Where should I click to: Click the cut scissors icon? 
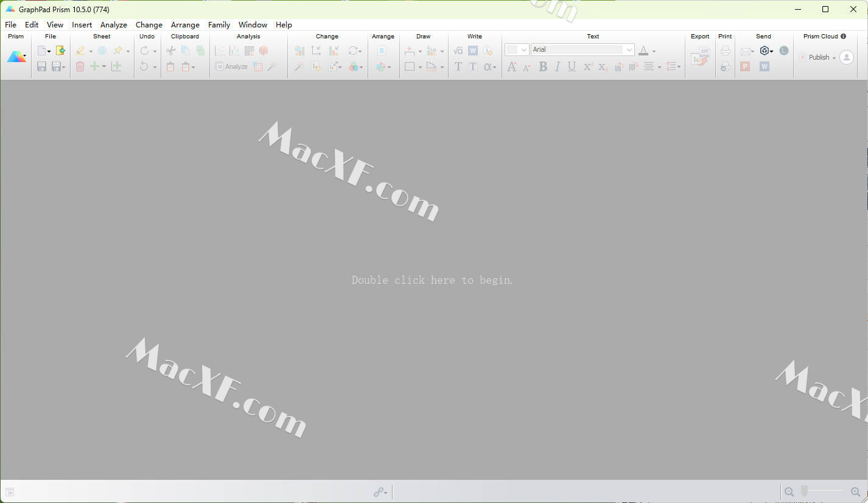[171, 51]
